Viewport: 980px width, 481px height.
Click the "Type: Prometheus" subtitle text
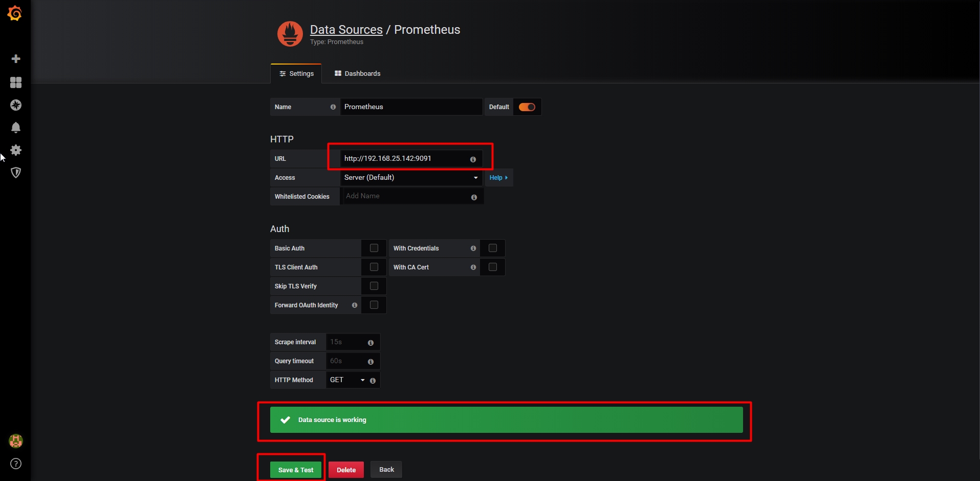click(337, 42)
